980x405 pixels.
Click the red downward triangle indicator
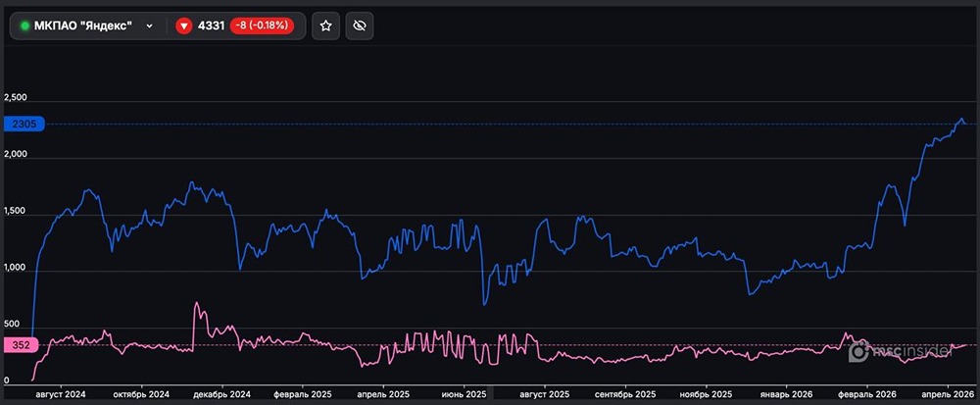click(183, 25)
